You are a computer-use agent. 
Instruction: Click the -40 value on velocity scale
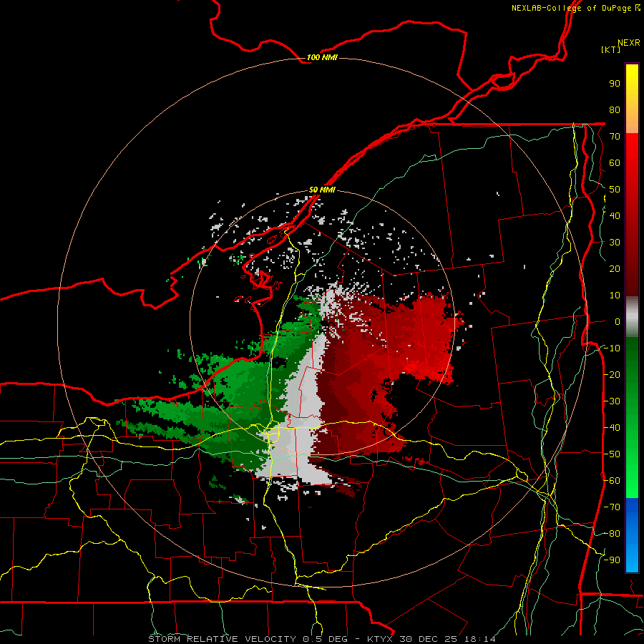click(x=612, y=428)
